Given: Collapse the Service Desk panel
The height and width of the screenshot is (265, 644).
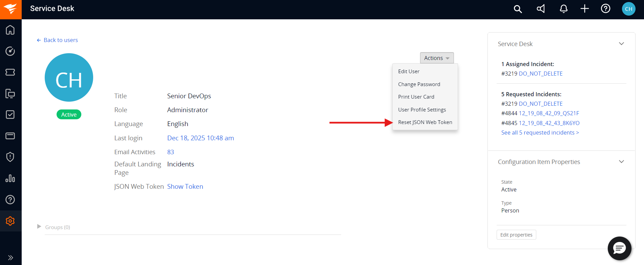Looking at the screenshot, I should click(621, 44).
